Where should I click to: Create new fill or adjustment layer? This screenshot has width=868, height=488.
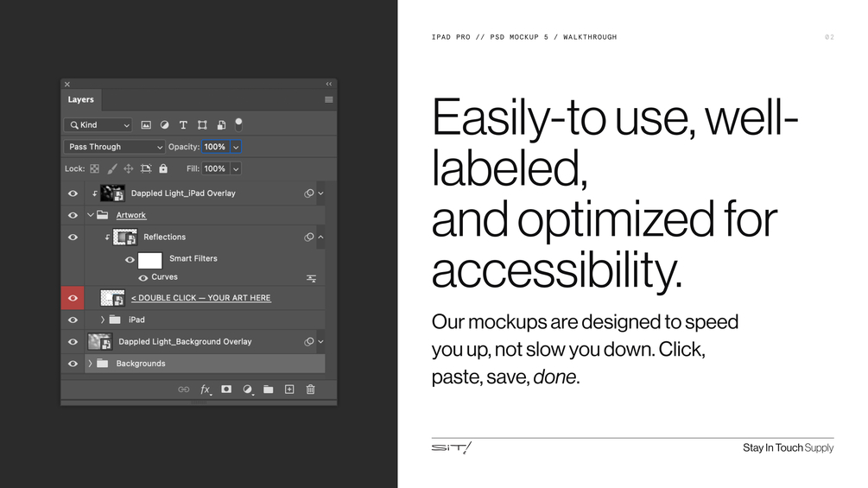248,390
